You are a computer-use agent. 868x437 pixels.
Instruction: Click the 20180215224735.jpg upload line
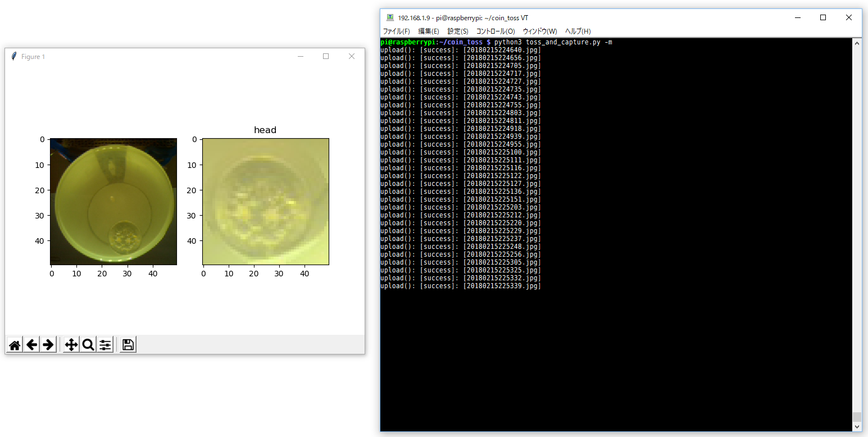point(461,89)
